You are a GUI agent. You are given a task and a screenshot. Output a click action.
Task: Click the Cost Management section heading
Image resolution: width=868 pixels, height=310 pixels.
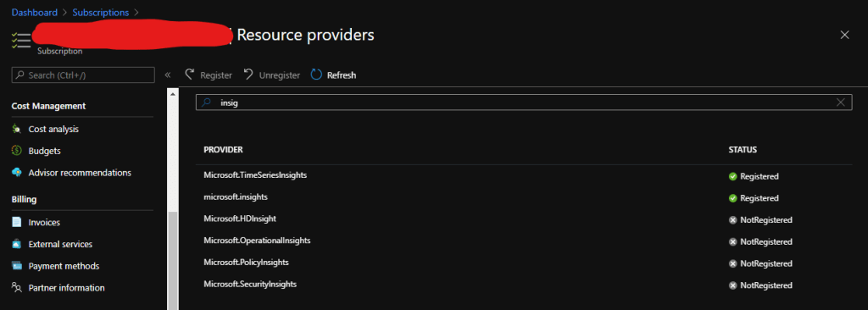coord(48,106)
